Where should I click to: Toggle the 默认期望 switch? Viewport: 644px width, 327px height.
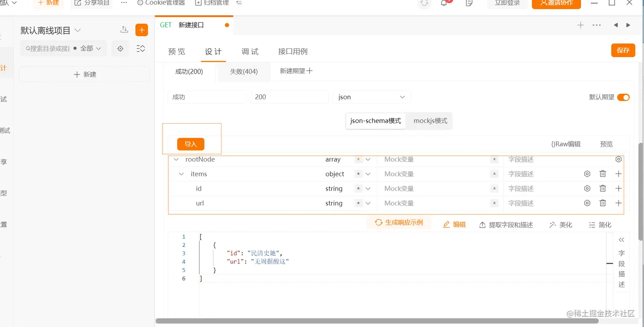point(623,97)
